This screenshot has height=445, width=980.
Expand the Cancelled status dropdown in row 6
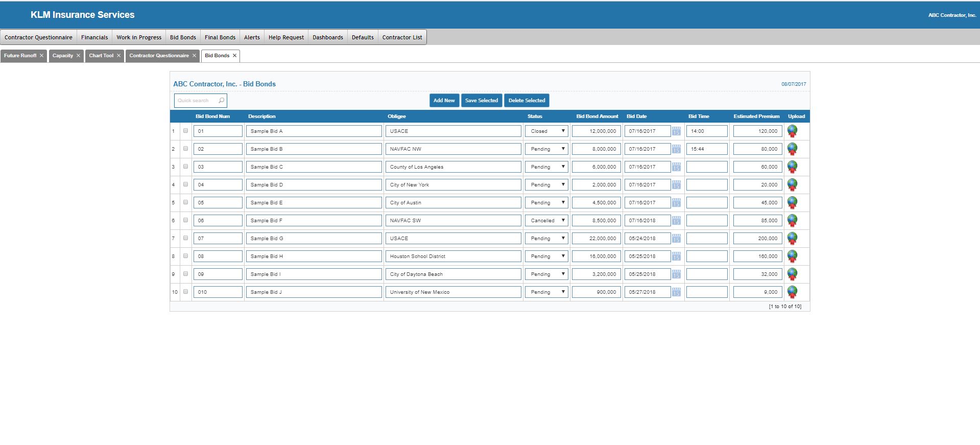(x=546, y=221)
